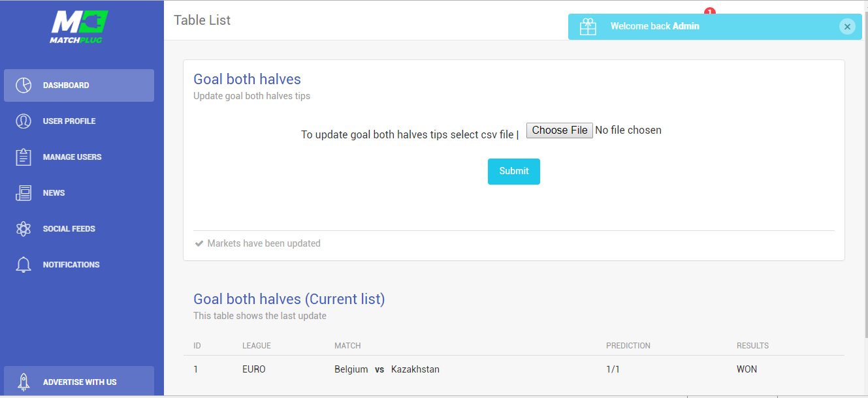This screenshot has height=398, width=868.
Task: Click the red notification badge
Action: click(710, 12)
